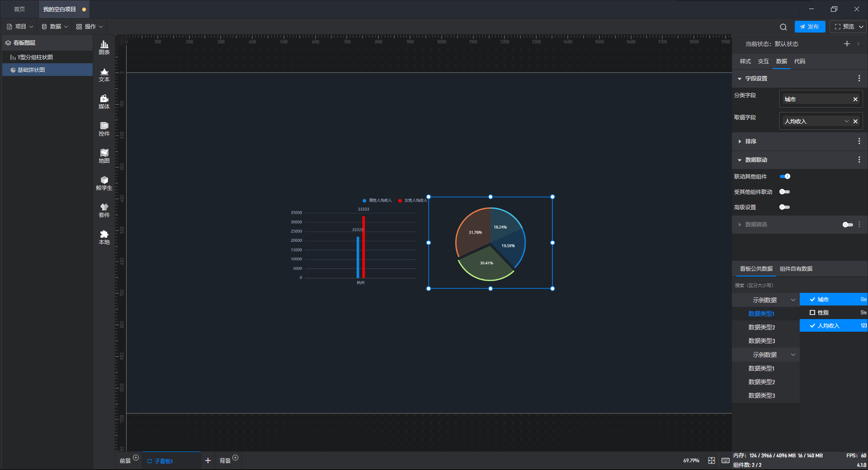868x470 pixels.
Task: Clear the 城市 category field
Action: tap(855, 99)
